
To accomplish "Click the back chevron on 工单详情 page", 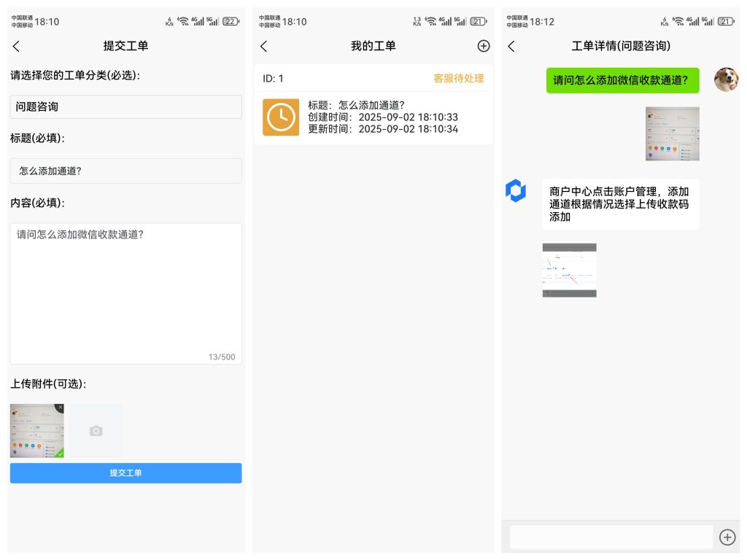I will pyautogui.click(x=511, y=45).
